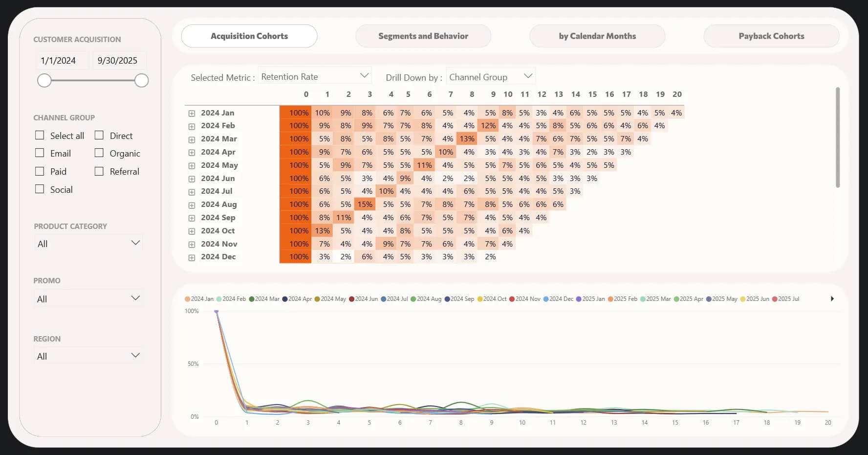868x455 pixels.
Task: Go to Payback Cohorts tab
Action: (x=771, y=36)
